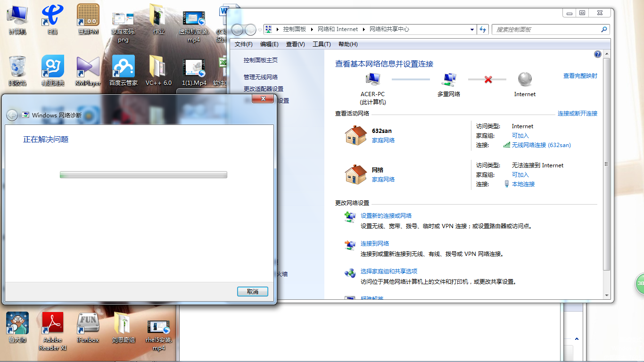Click the house icon beside 网络 network
The image size is (644, 362).
tap(356, 174)
